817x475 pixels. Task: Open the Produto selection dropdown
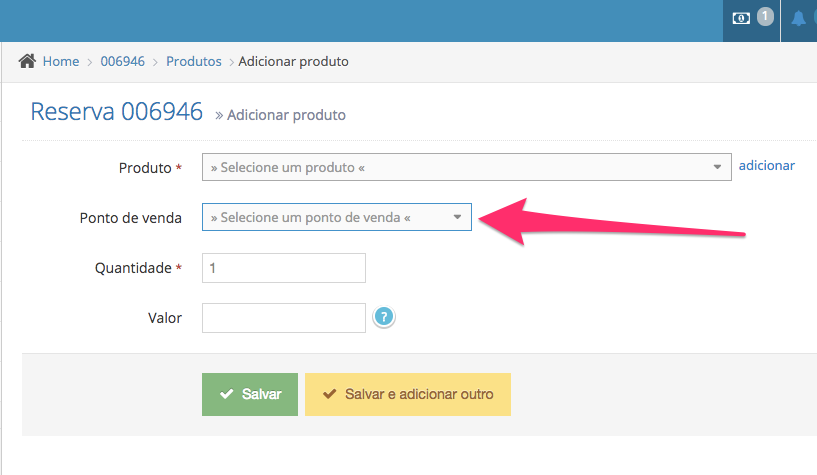point(466,167)
